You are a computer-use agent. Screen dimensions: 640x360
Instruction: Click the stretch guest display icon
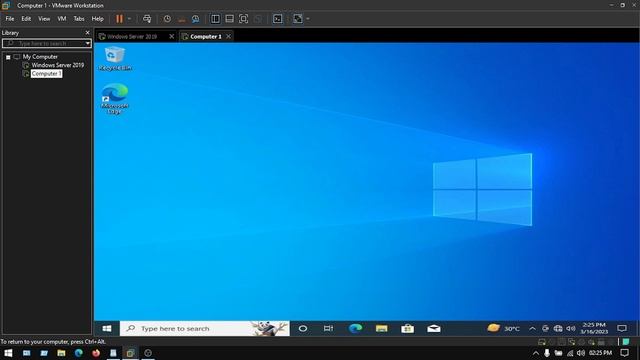click(x=298, y=19)
